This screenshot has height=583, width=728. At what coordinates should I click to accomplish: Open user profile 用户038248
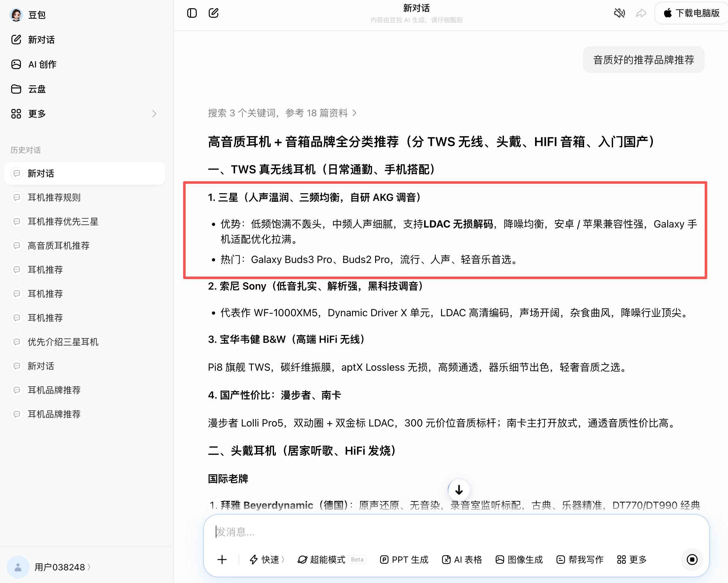pyautogui.click(x=62, y=567)
